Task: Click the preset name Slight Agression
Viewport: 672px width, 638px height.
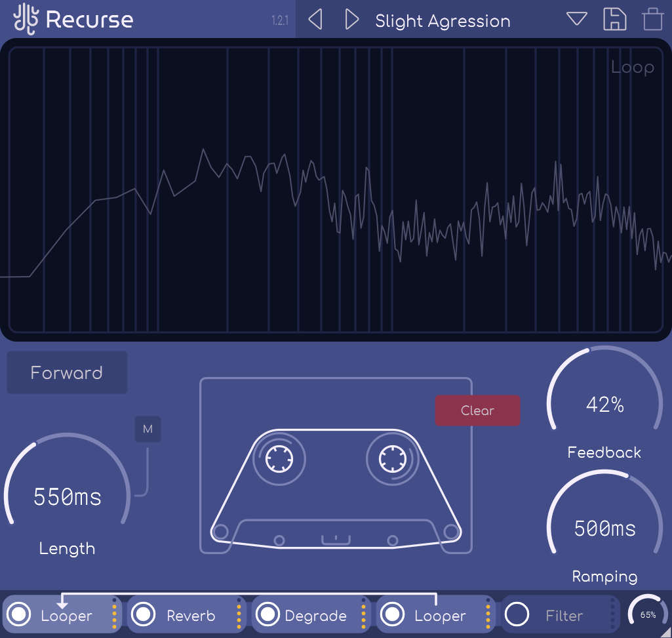Action: click(443, 21)
